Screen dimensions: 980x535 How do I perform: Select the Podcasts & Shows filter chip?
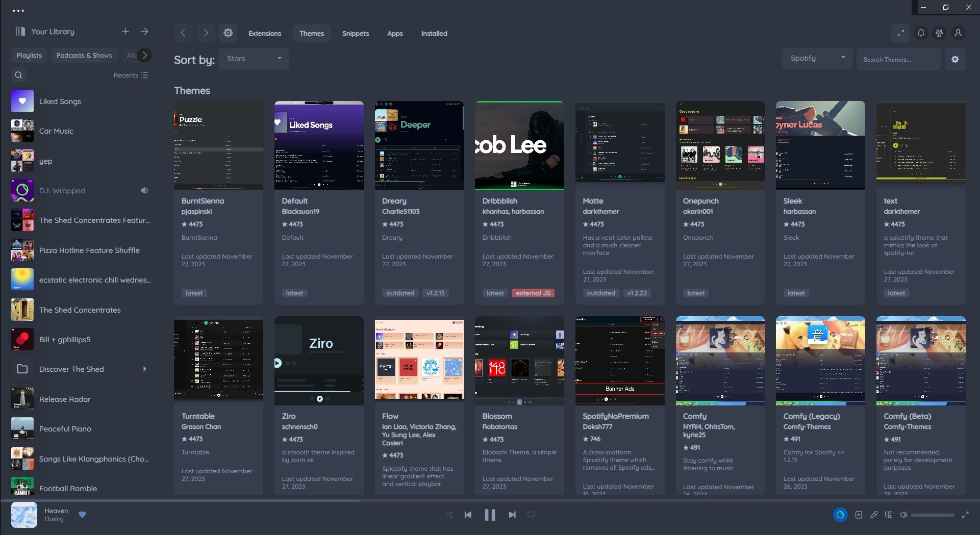84,55
